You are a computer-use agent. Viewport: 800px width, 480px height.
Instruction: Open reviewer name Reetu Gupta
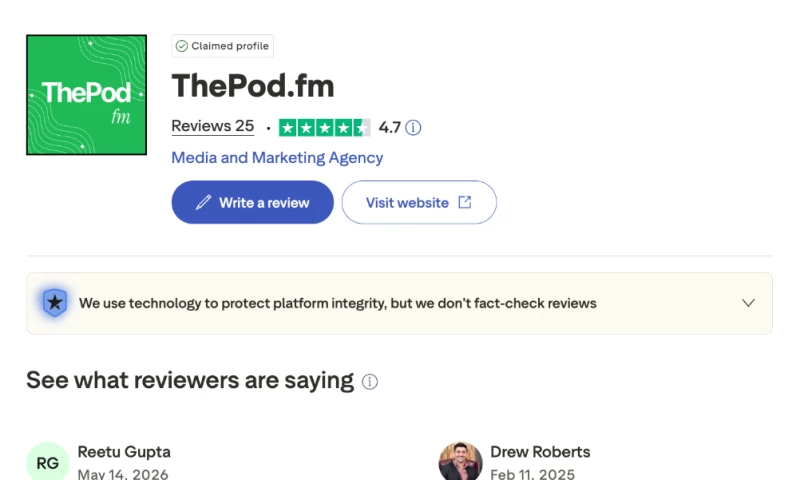point(124,452)
